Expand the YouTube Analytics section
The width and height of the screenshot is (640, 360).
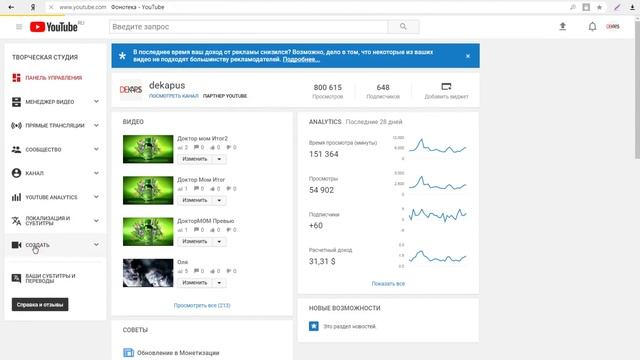point(96,197)
